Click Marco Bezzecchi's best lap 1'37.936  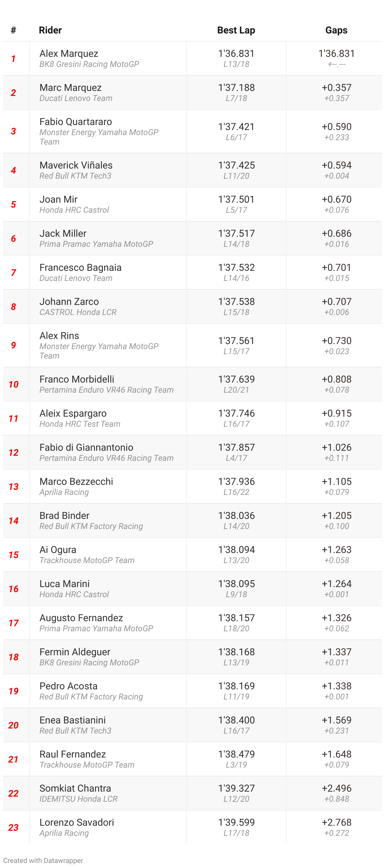[x=236, y=482]
